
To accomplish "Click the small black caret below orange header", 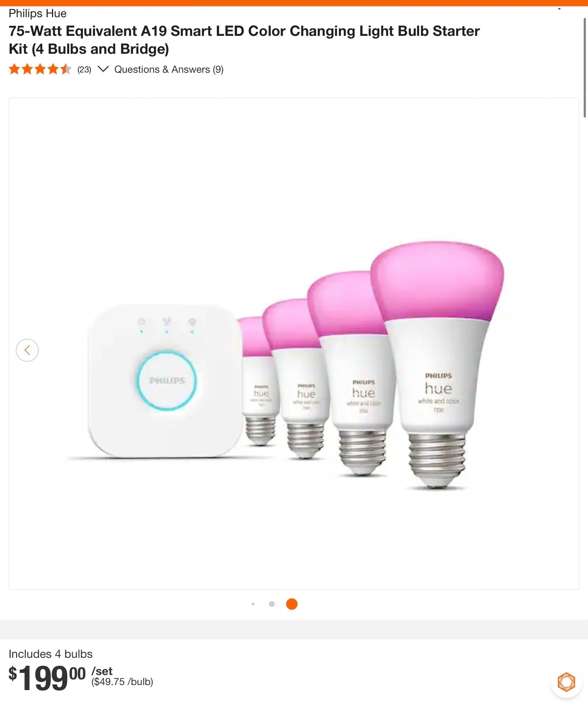I will (559, 9).
